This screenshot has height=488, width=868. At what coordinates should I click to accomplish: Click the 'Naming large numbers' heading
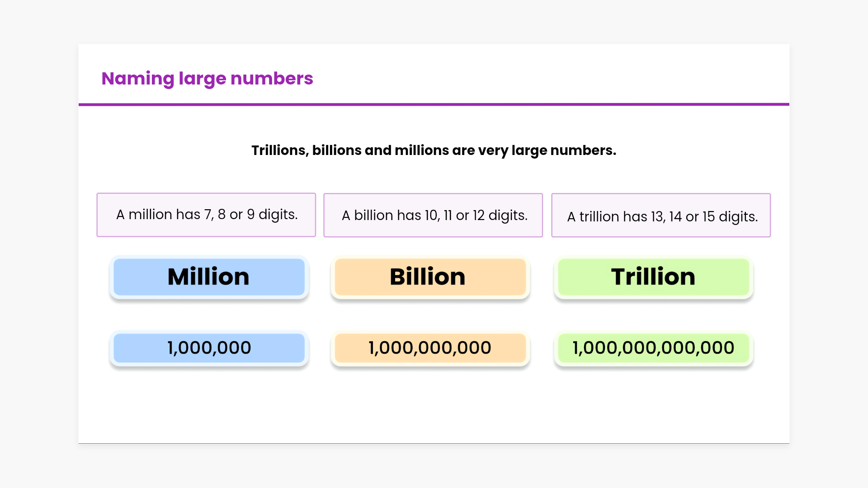pyautogui.click(x=207, y=79)
